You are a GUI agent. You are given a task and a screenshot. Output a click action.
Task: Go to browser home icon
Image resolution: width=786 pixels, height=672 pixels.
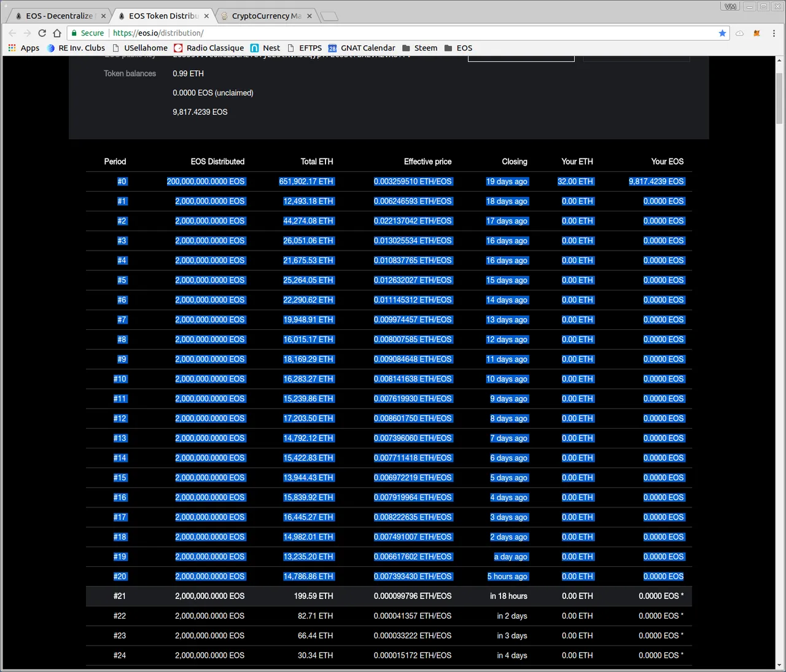coord(57,33)
